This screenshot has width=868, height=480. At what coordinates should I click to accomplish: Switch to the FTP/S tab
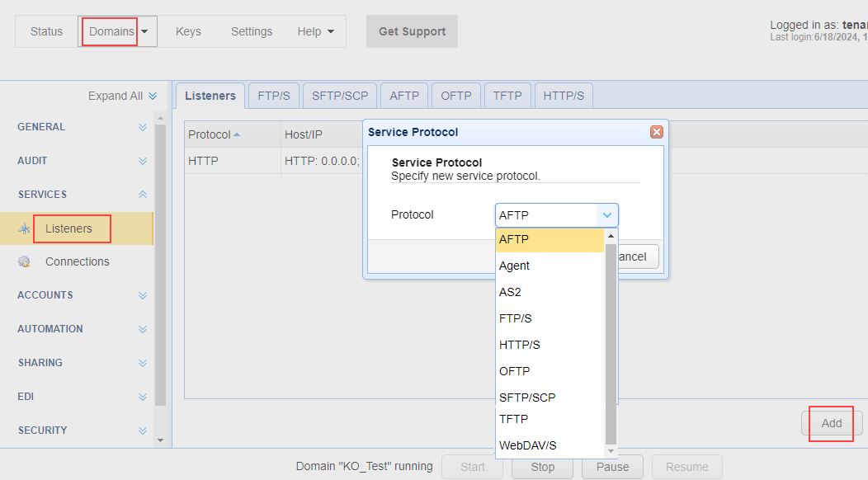274,96
